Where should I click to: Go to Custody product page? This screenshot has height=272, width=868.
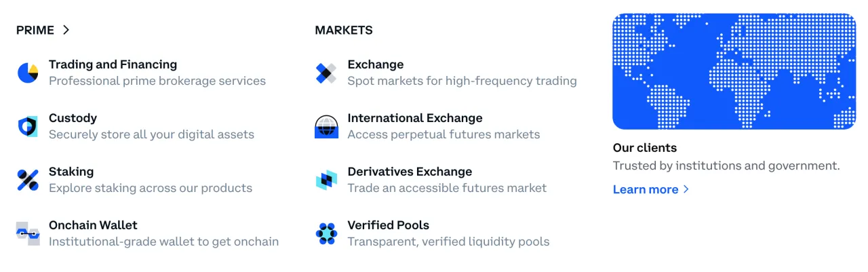pos(73,118)
